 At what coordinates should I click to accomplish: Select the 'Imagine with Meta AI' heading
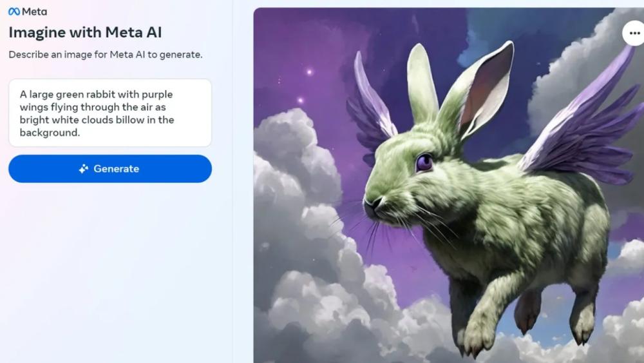[85, 32]
